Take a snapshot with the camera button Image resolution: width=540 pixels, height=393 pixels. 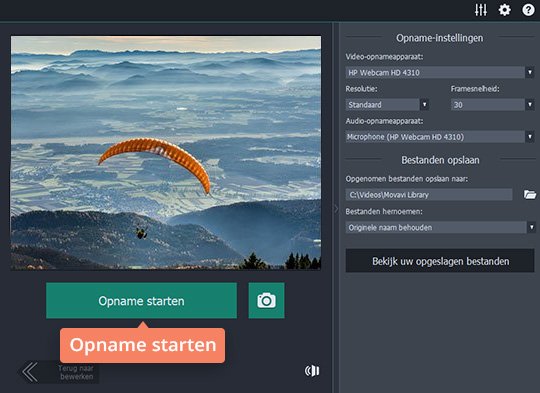point(267,300)
